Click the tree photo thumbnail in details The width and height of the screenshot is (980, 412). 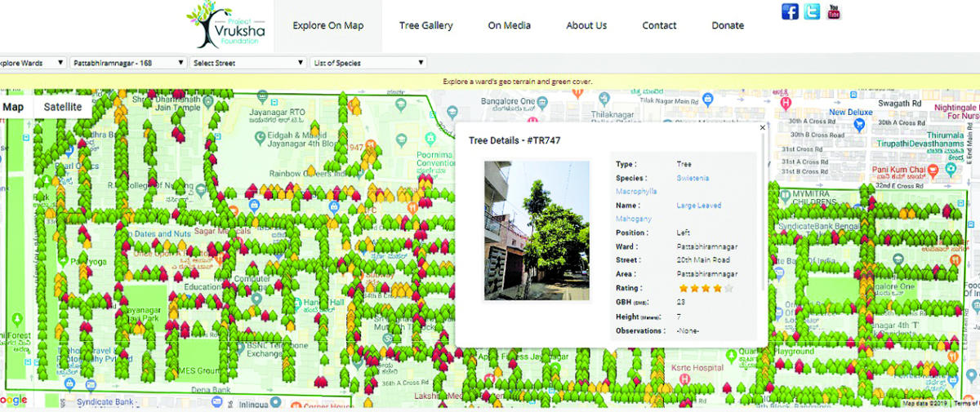pos(537,231)
